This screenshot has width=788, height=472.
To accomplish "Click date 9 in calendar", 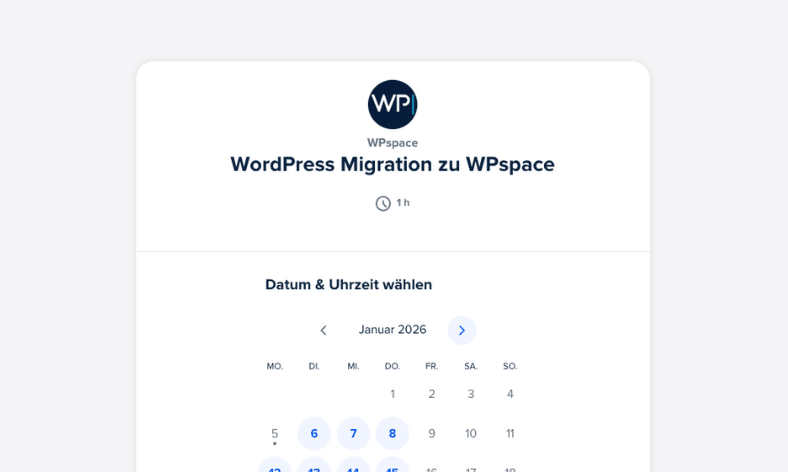I will click(432, 433).
